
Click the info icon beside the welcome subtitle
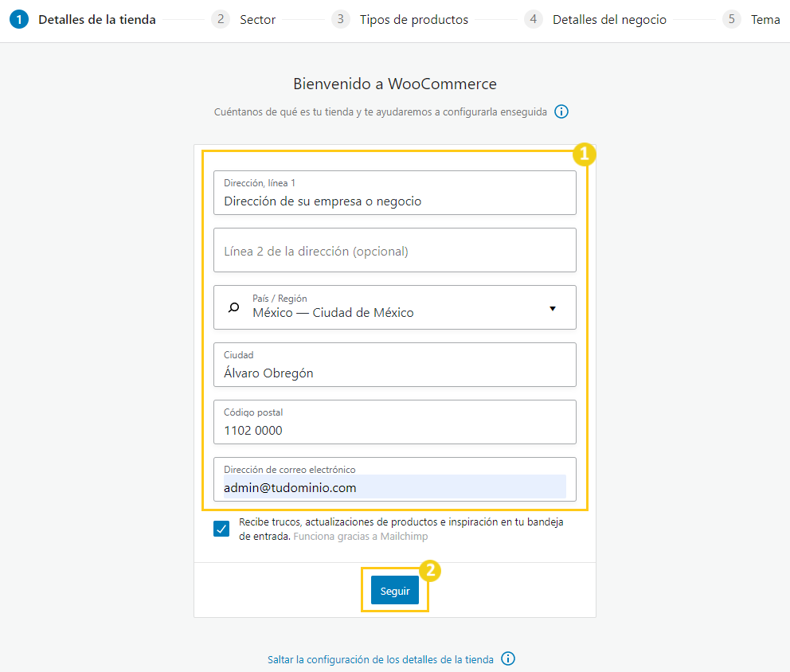pos(561,111)
